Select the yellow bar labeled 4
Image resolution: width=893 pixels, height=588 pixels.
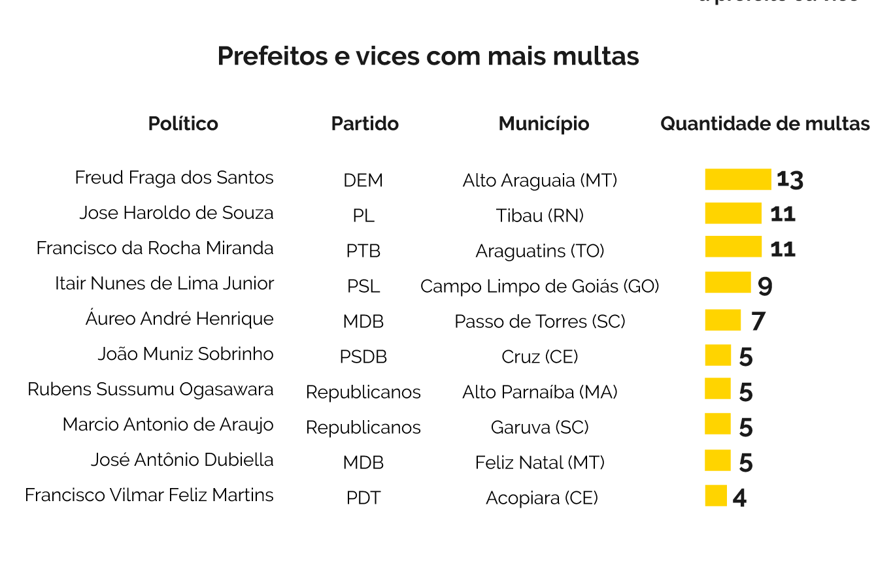click(716, 495)
